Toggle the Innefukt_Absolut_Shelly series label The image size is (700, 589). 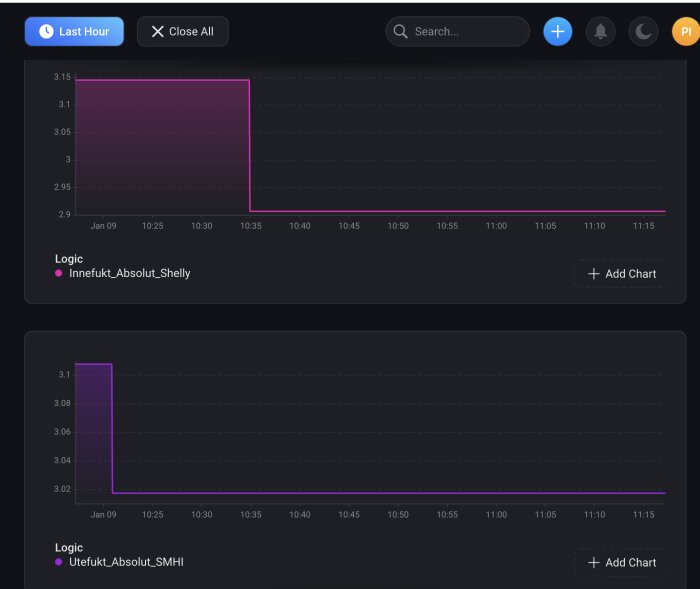coord(129,273)
